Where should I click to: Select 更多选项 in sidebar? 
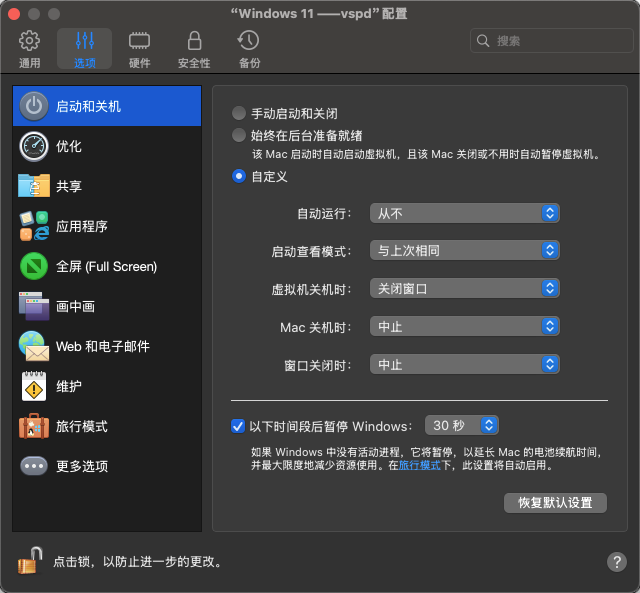coord(107,466)
